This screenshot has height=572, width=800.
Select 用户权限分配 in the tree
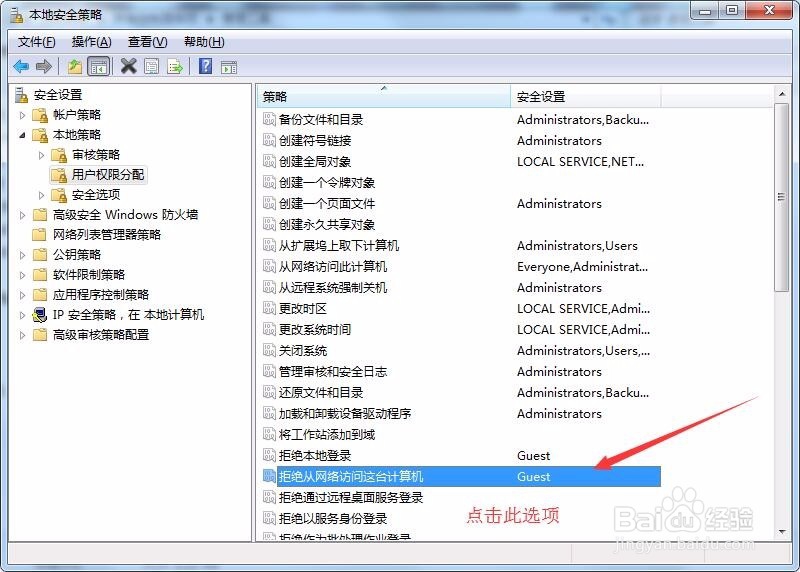pyautogui.click(x=108, y=175)
